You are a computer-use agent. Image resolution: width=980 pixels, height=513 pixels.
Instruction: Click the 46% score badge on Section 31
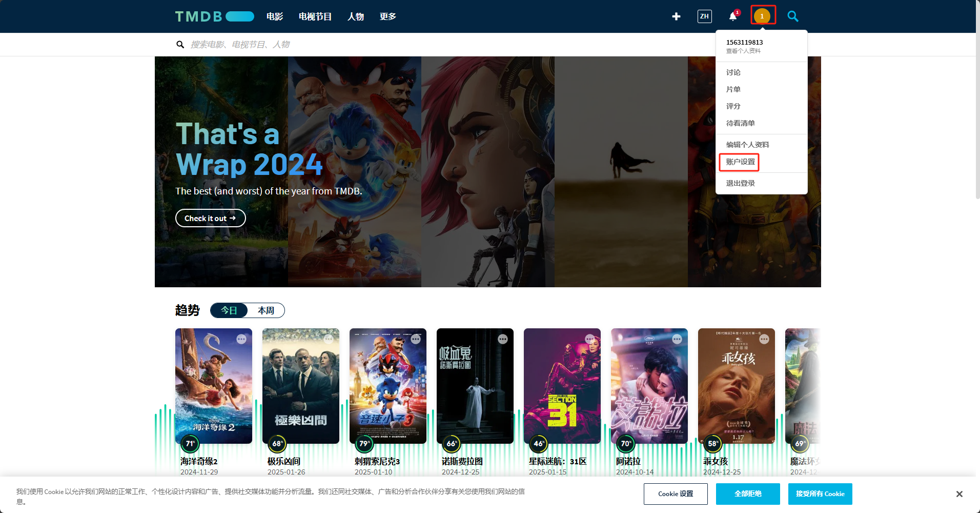(539, 443)
